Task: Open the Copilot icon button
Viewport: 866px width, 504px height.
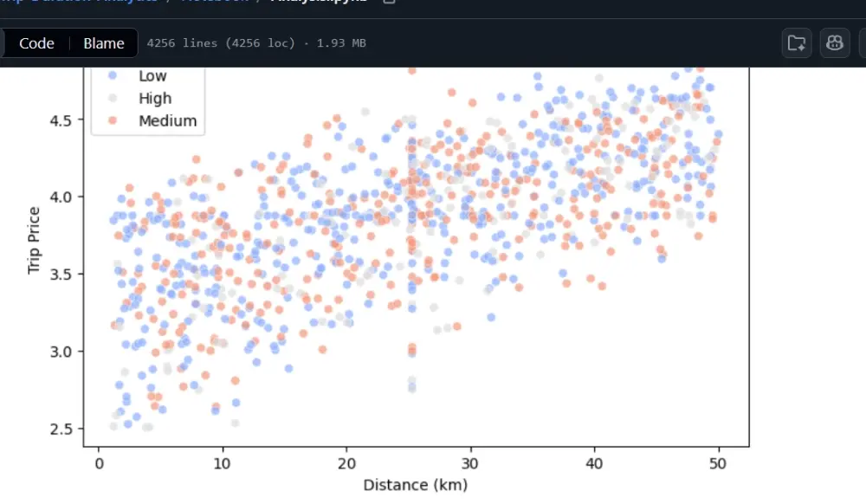Action: (x=835, y=43)
